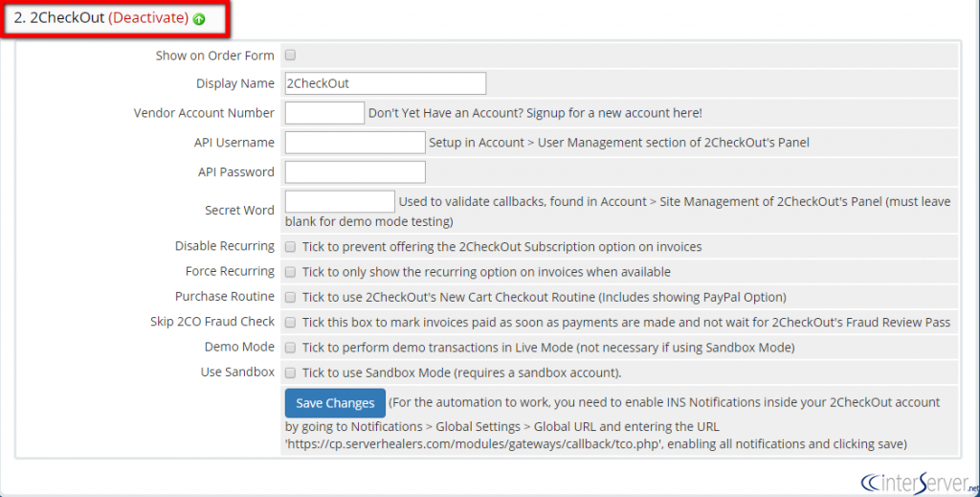Focus the Vendor Account Number input
Image resolution: width=980 pixels, height=497 pixels.
324,113
